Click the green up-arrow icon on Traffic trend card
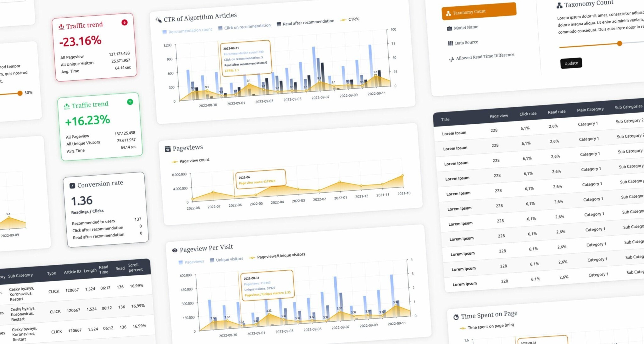 (x=130, y=102)
